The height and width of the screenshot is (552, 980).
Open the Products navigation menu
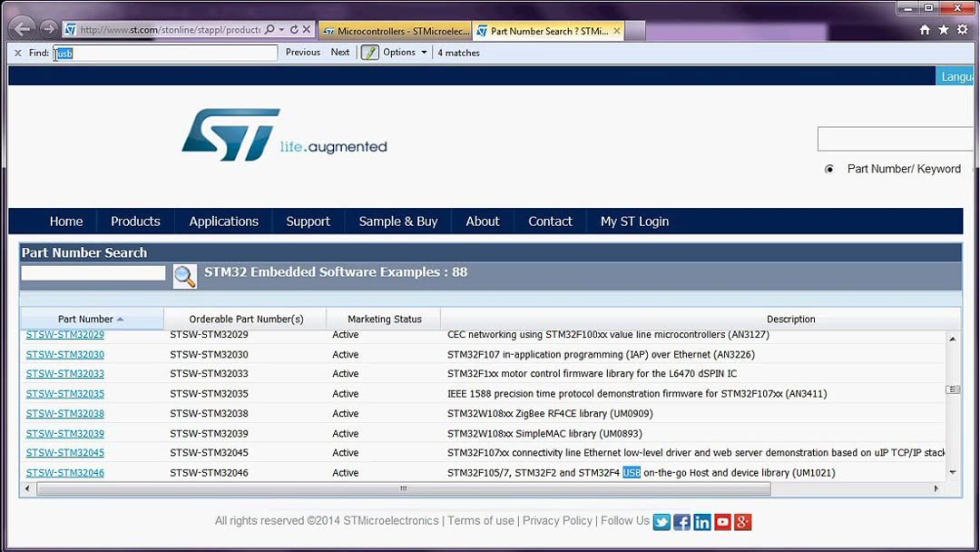[134, 221]
